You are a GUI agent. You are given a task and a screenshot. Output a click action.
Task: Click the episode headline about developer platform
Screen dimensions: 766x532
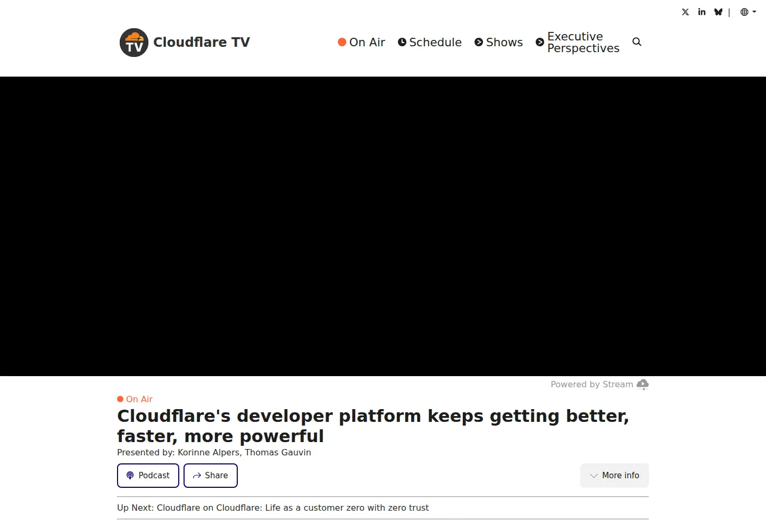[373, 426]
